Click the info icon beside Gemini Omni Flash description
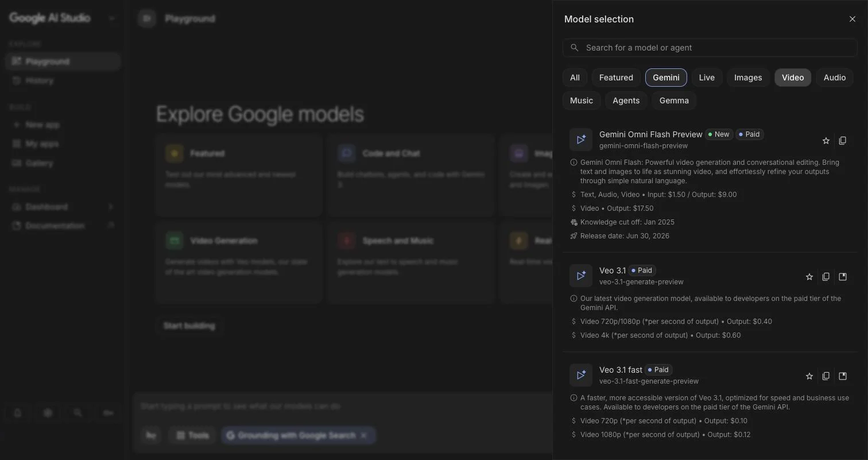Screen dimensions: 868x460 (573, 163)
